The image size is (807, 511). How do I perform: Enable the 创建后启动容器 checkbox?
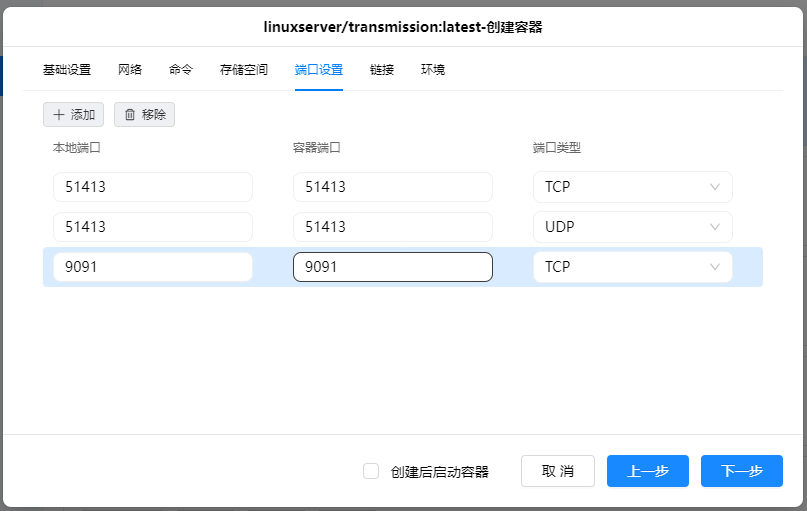coord(371,471)
